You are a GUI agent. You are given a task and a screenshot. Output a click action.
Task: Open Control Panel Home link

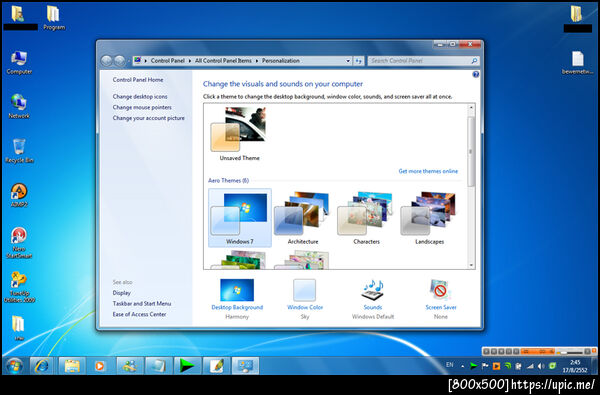[138, 80]
